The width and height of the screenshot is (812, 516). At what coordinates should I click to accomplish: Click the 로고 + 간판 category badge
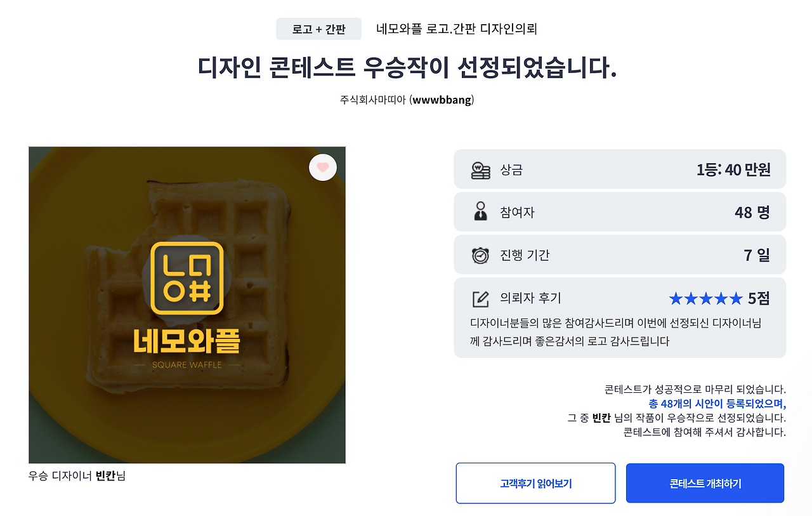318,29
